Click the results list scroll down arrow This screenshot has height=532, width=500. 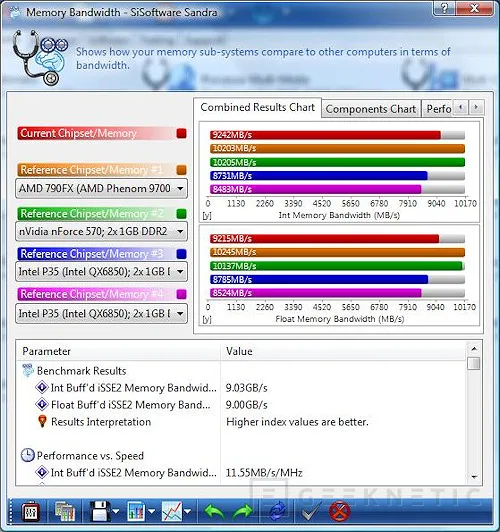[474, 477]
